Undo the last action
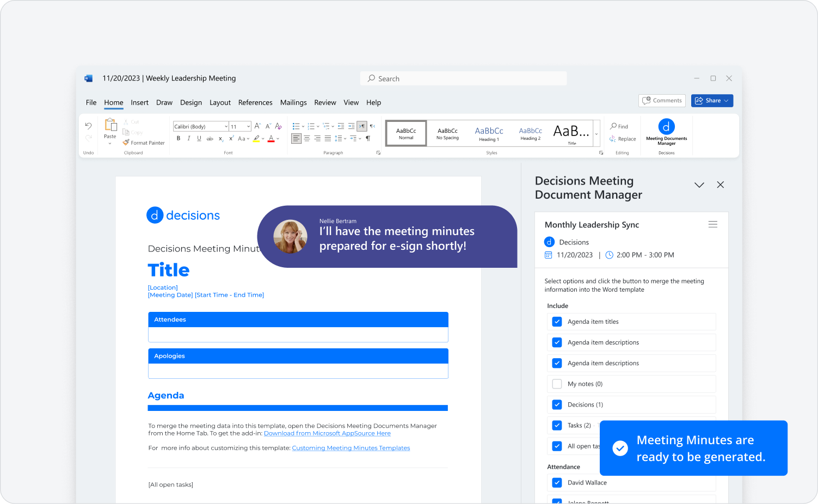Viewport: 818px width, 504px height. click(x=88, y=126)
